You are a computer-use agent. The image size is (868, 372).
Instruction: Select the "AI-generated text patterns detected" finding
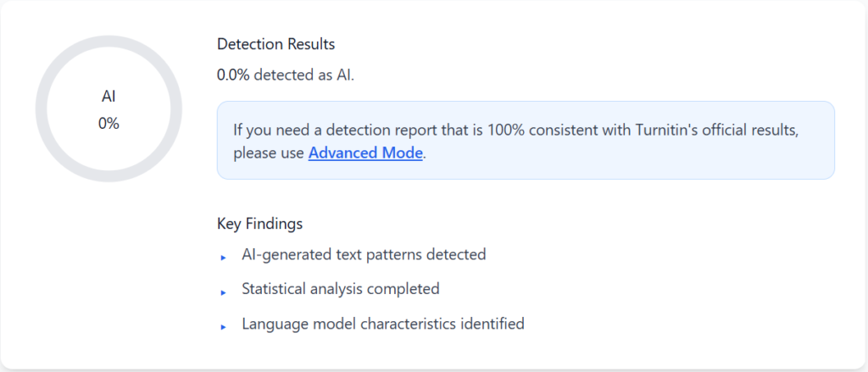(x=364, y=254)
